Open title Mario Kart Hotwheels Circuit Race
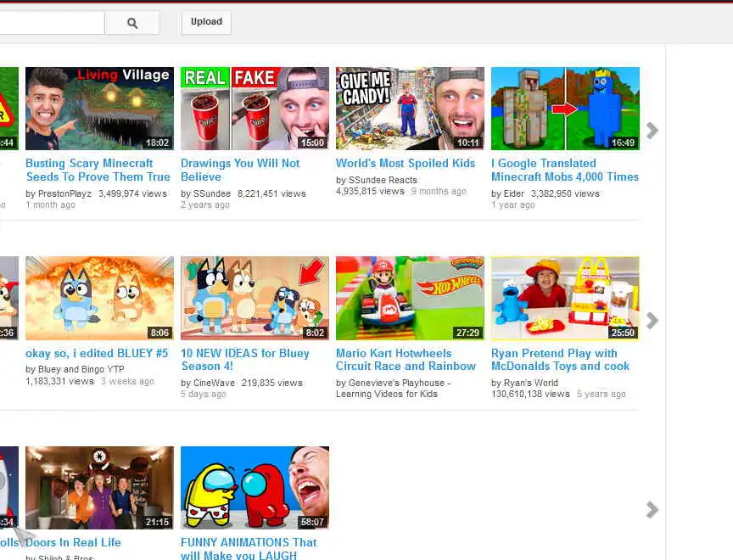 click(406, 360)
